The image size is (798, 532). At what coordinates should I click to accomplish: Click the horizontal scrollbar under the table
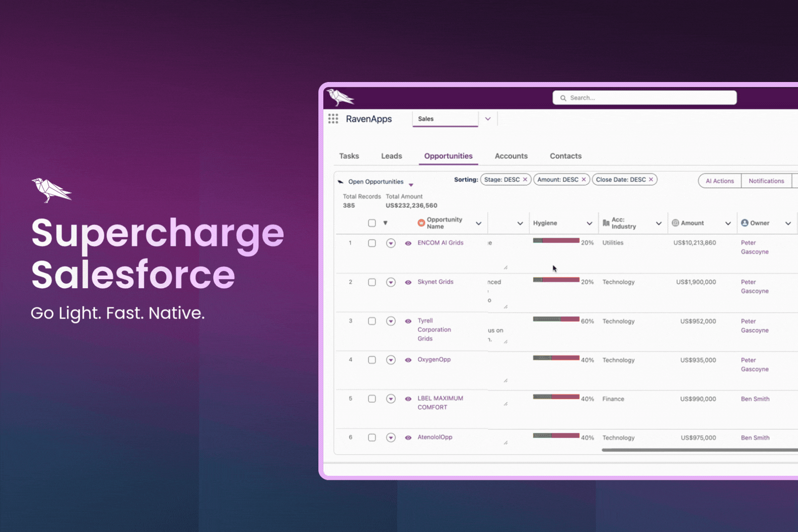(x=700, y=450)
